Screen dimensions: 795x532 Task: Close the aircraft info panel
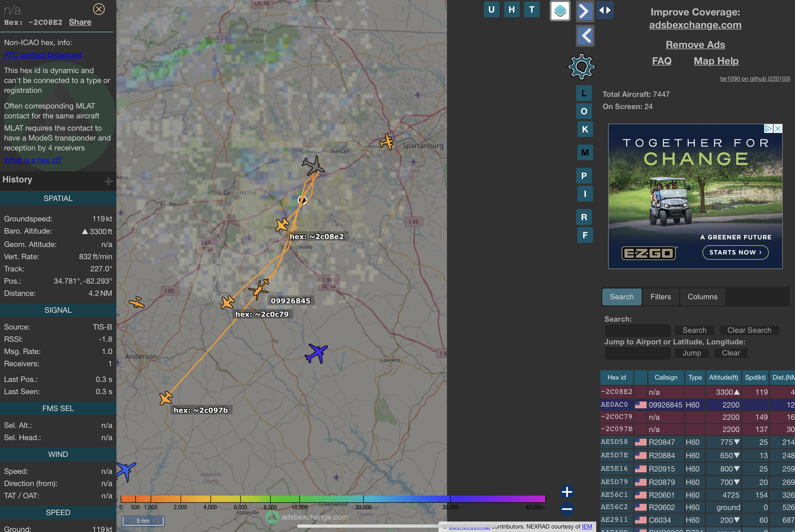click(99, 9)
